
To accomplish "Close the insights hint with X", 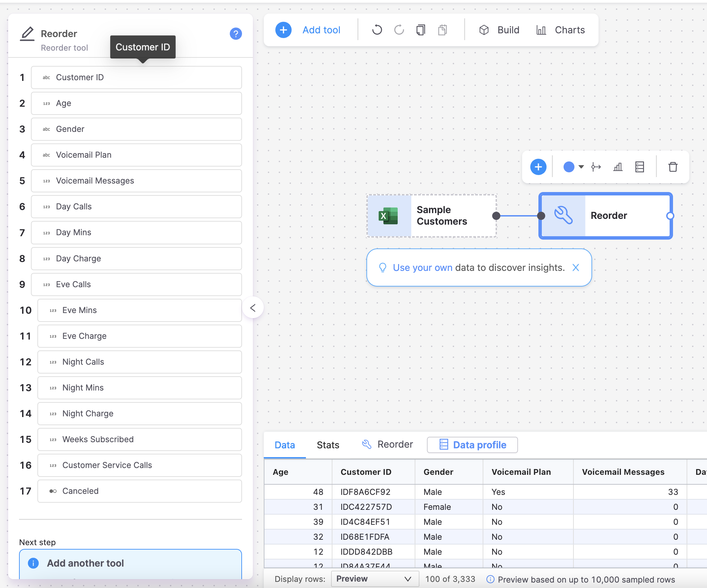I will (x=576, y=268).
